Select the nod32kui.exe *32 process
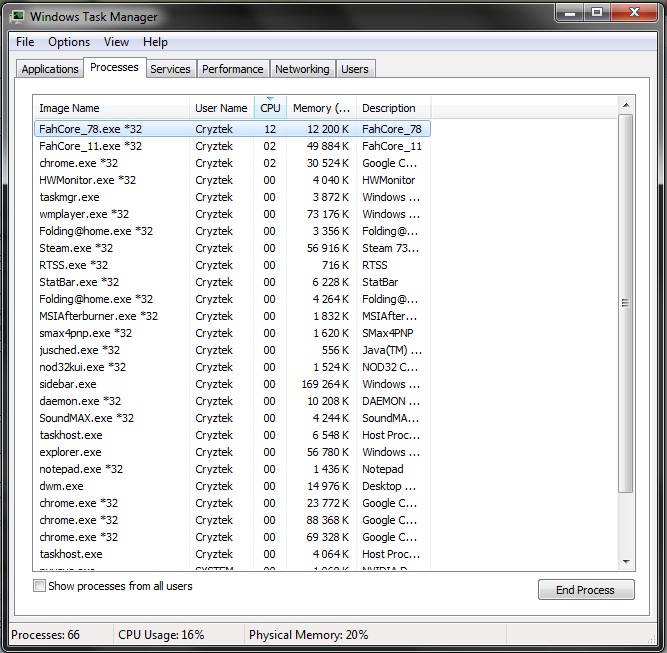 (x=232, y=367)
